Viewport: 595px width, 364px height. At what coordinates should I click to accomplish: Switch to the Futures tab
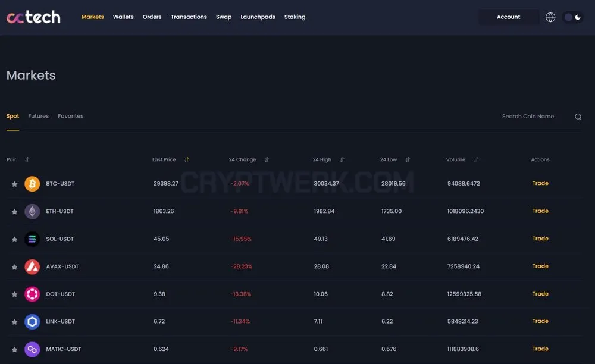point(38,116)
